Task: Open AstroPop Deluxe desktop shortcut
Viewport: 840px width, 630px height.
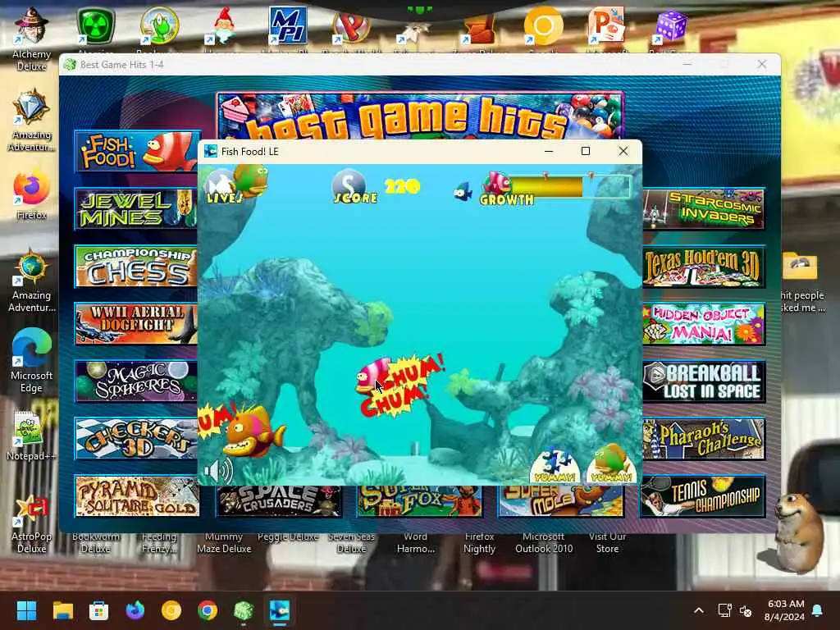Action: tap(32, 525)
